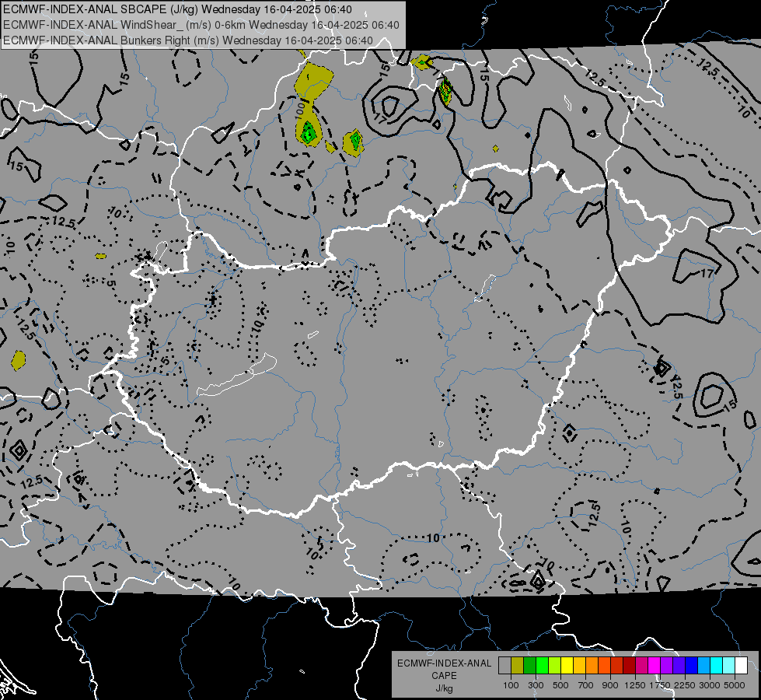Click the dark red legend swatch
Viewport: 761px width, 700px height.
coord(629,666)
